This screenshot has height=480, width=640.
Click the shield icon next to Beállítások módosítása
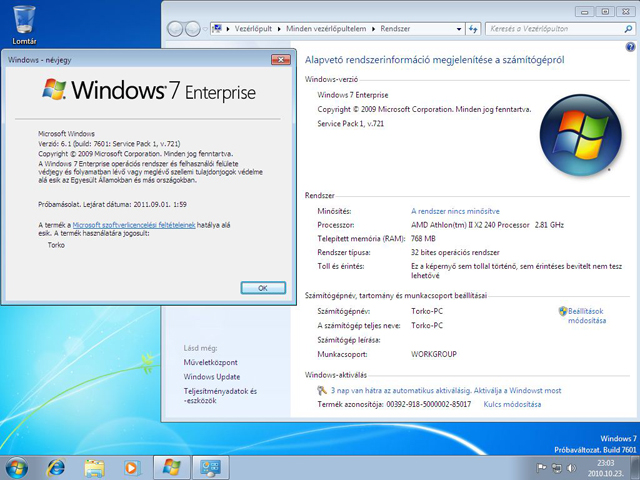click(x=563, y=311)
